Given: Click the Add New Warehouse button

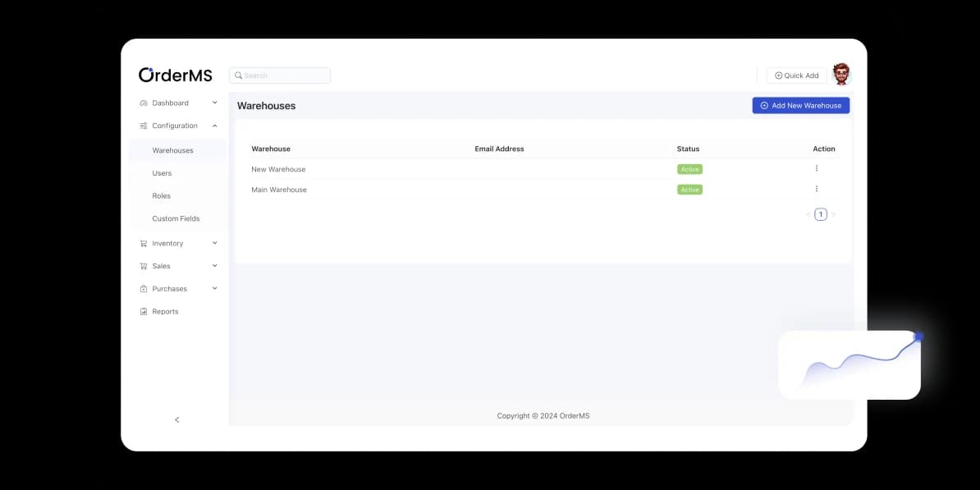Looking at the screenshot, I should [x=800, y=106].
